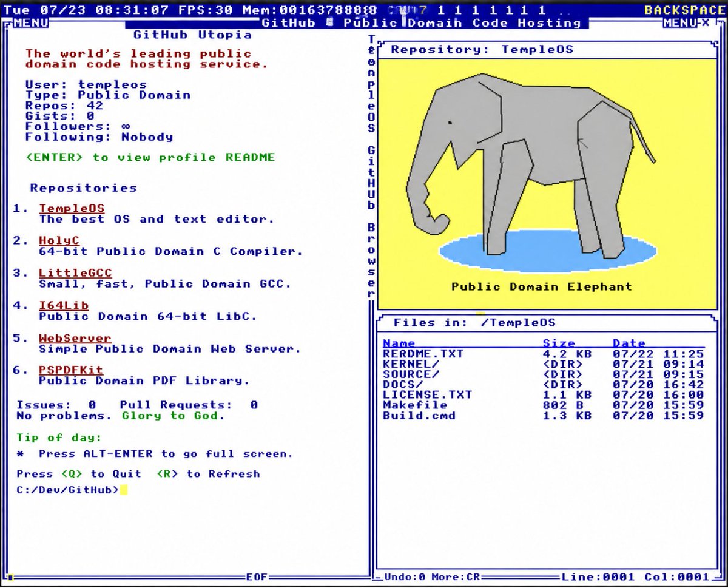
Task: Click the 'Glory to God.' text
Action: pos(174,416)
